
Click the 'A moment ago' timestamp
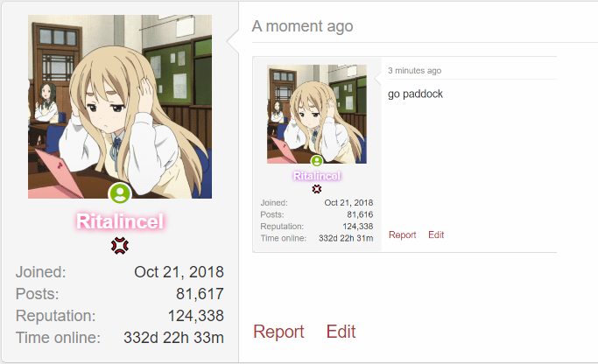point(302,26)
